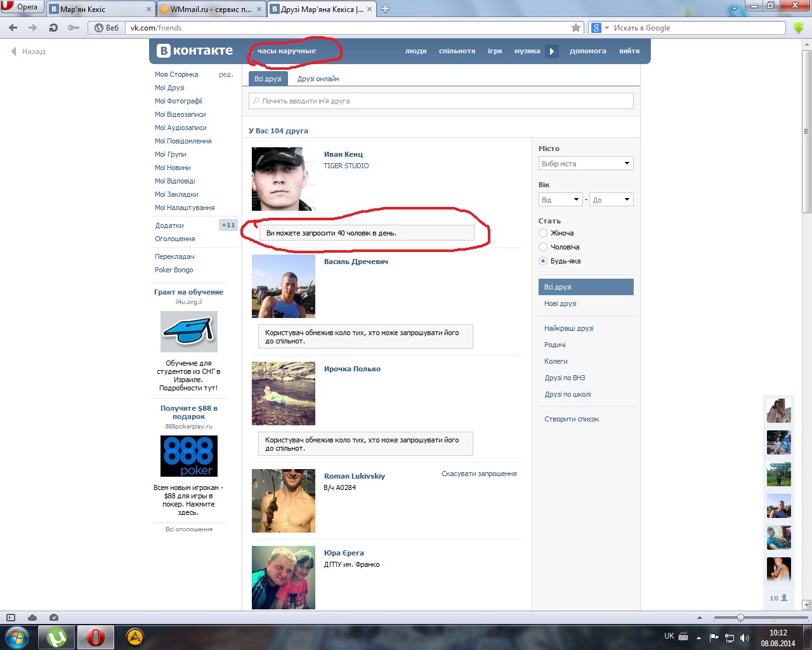
Task: Click the Opera Link cloud icon
Action: click(x=32, y=618)
